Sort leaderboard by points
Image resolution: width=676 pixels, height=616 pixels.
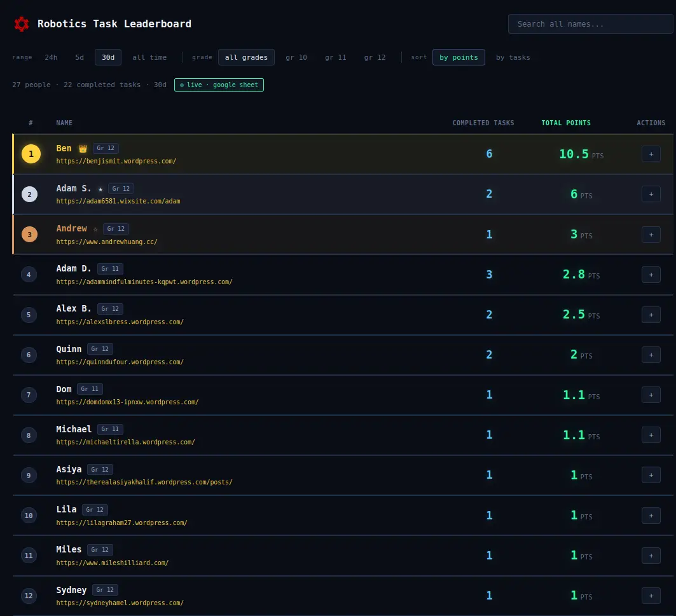click(459, 57)
